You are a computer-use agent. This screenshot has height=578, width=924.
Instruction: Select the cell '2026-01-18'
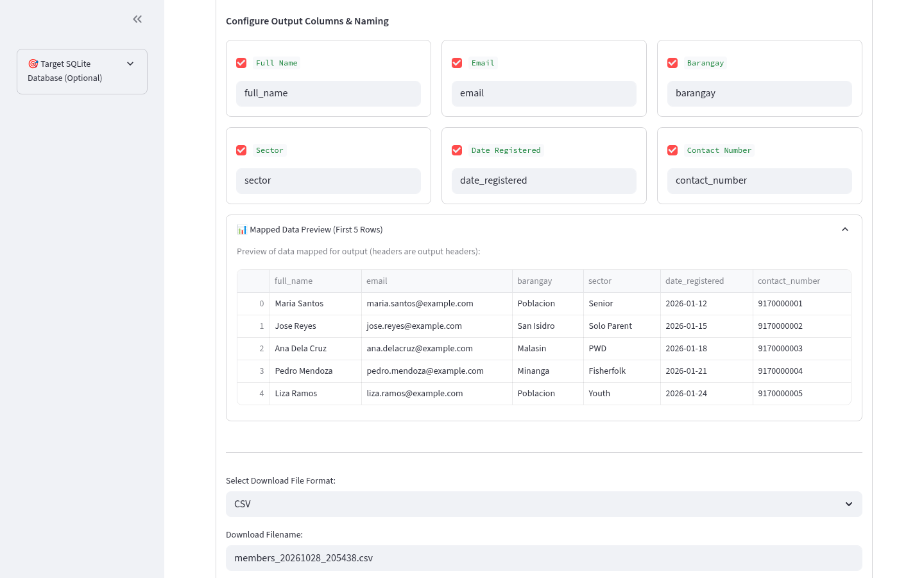pos(706,349)
